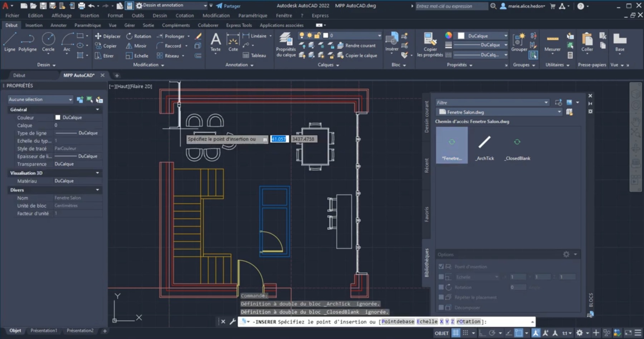Open the Présentation1 layout tab
The height and width of the screenshot is (339, 644).
pyautogui.click(x=44, y=330)
